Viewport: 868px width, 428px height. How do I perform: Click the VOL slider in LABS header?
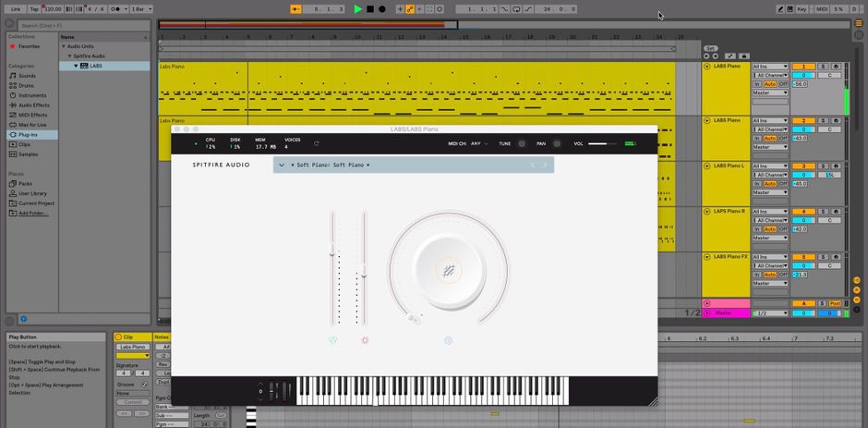point(602,143)
